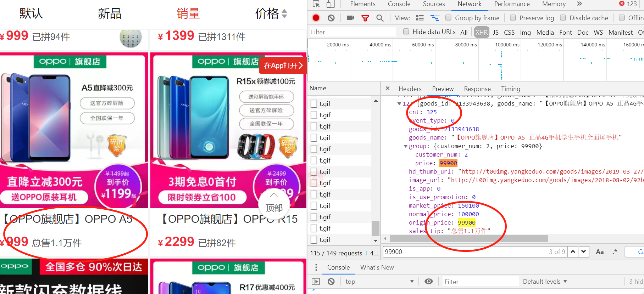Tick the checkbox of the first t.gif request
644x294 pixels.
(x=314, y=104)
